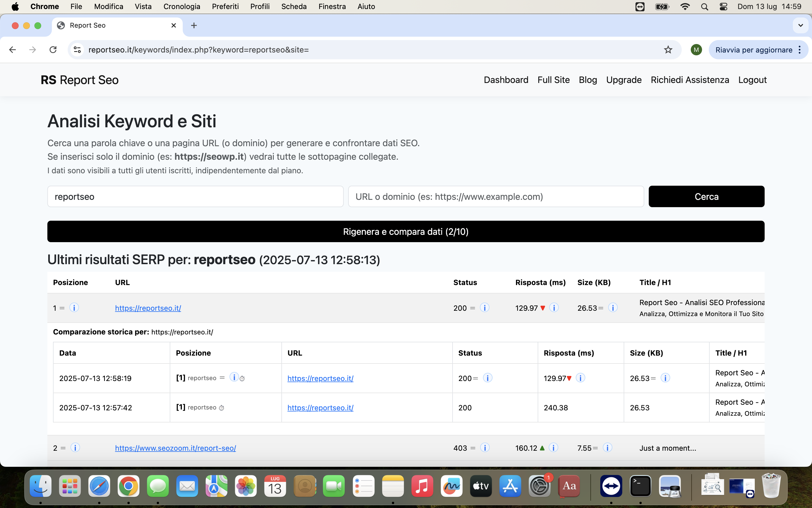
Task: Open System Settings in the Dock
Action: tap(540, 486)
